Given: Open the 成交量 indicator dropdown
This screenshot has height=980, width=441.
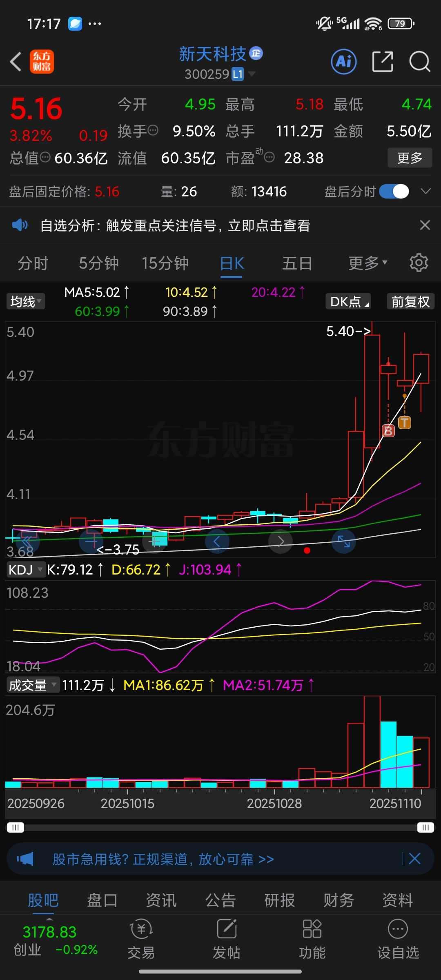Looking at the screenshot, I should point(33,685).
